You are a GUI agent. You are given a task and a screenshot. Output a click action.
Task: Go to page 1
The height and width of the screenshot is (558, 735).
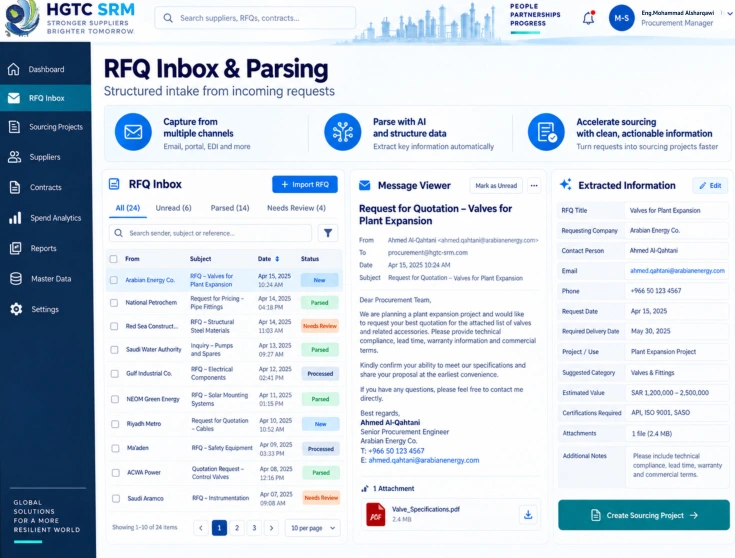[219, 528]
